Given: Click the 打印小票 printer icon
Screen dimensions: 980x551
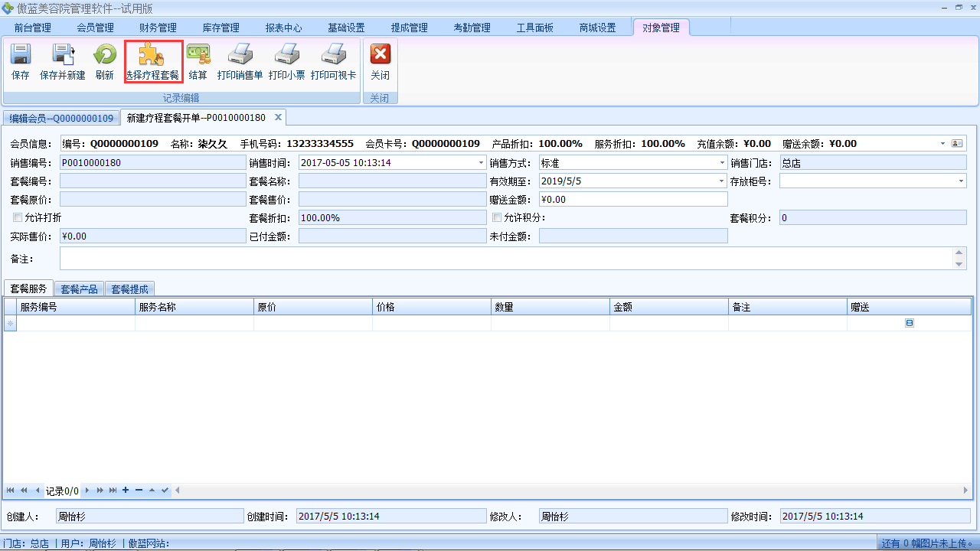Looking at the screenshot, I should click(x=286, y=56).
